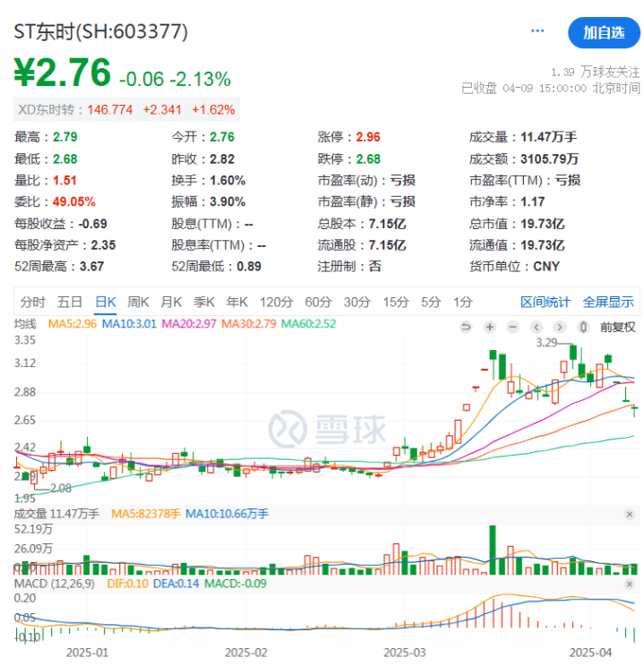Click the DIF:0.10 indicator value
644x666 pixels.
(x=127, y=584)
